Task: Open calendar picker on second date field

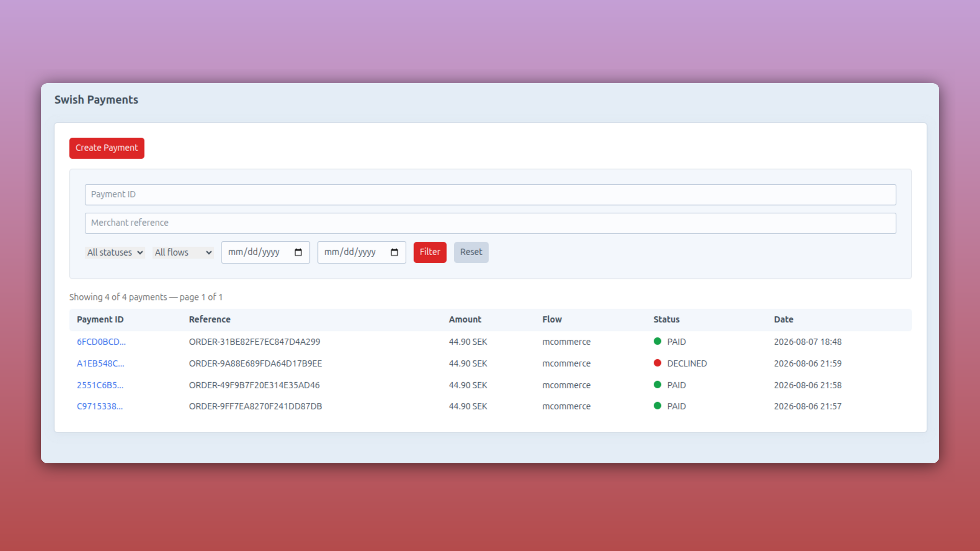Action: coord(395,253)
